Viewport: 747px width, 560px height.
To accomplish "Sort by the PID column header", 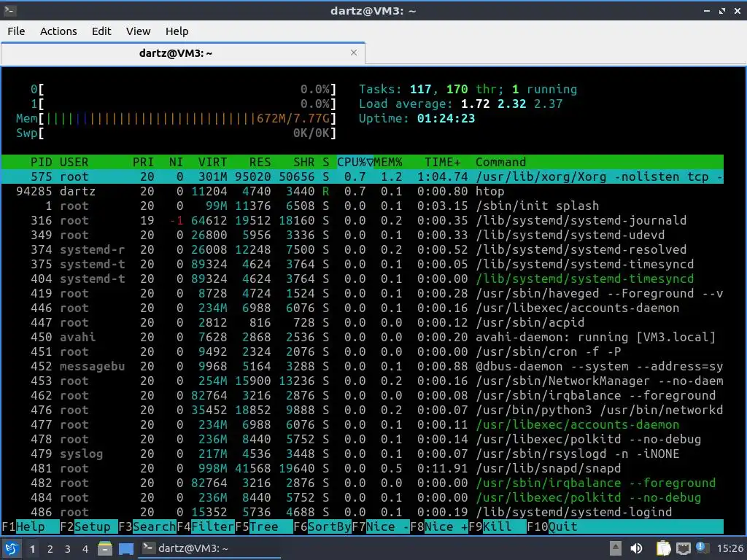I will (41, 163).
